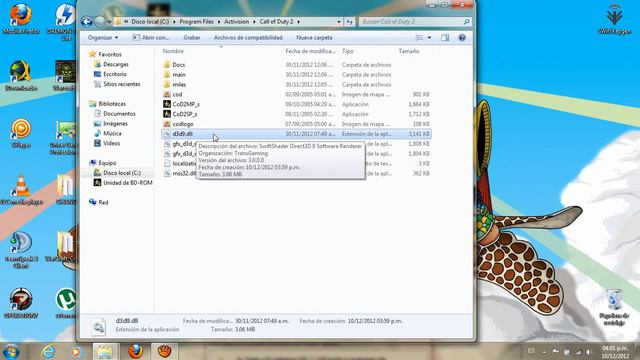Open the address bar history dropdown
The image size is (640, 360).
point(339,22)
